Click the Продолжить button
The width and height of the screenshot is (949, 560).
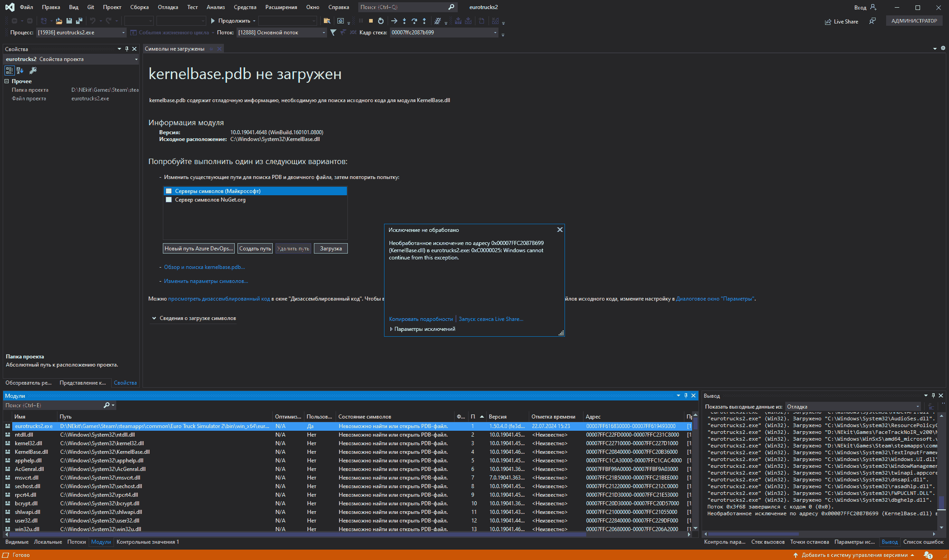pyautogui.click(x=230, y=21)
